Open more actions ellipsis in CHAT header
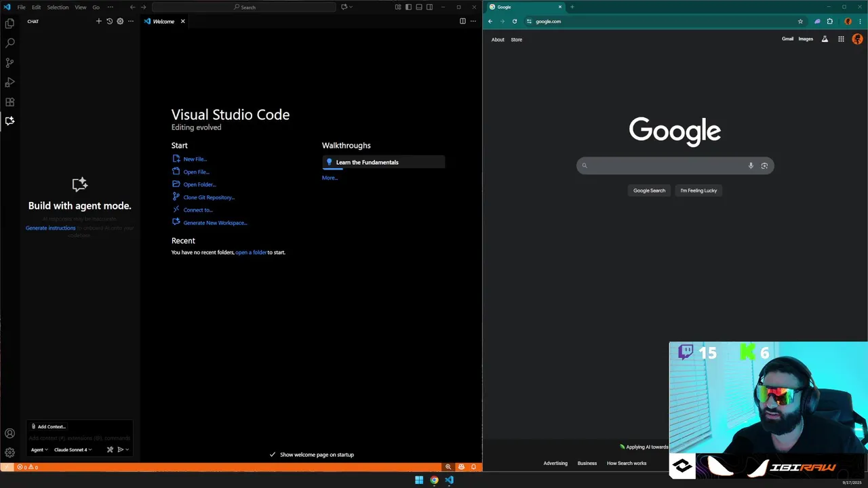Viewport: 868px width, 488px height. [131, 21]
